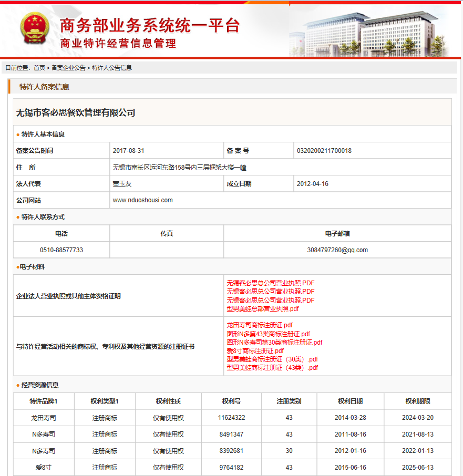Click the national emblem logo in header
Image resolution: width=463 pixels, height=476 pixels.
click(35, 28)
